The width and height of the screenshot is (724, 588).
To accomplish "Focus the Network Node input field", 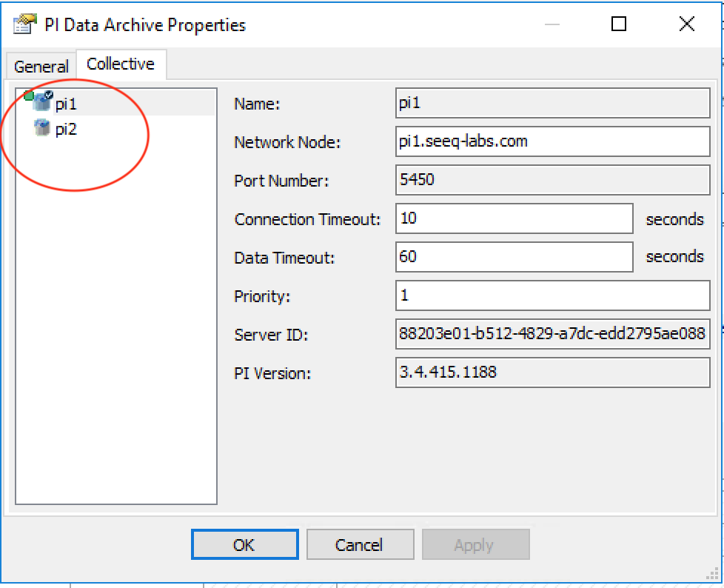I will coord(552,141).
